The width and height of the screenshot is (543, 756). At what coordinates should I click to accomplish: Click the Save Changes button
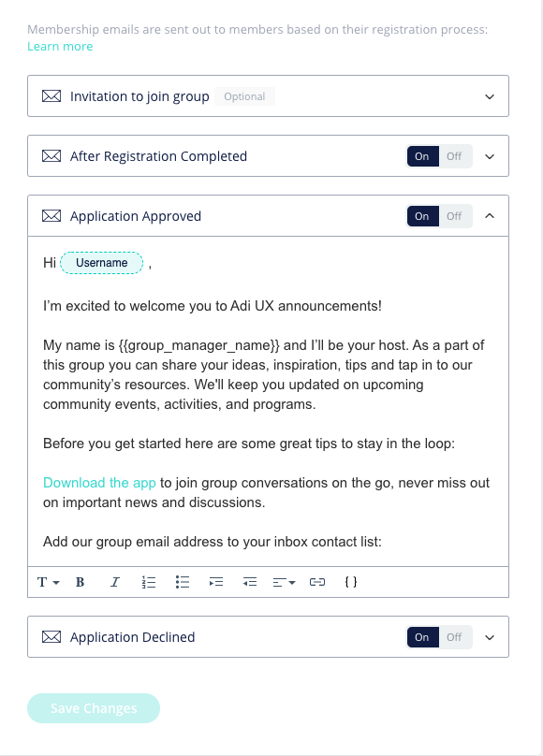click(94, 708)
